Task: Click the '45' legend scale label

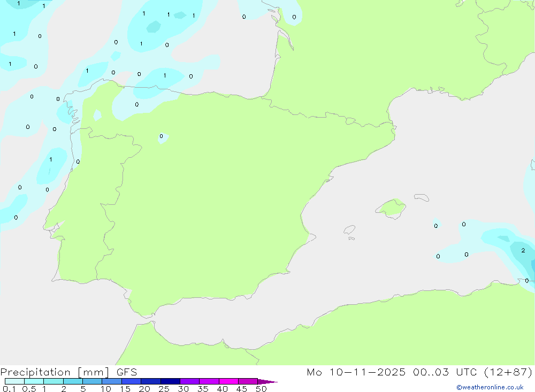Action: click(242, 389)
